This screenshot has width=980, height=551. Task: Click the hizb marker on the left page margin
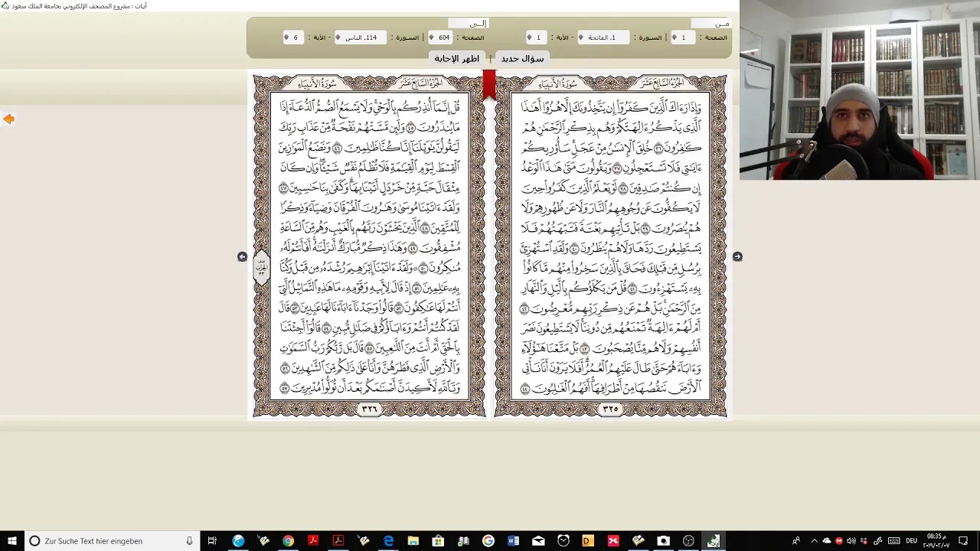(261, 267)
